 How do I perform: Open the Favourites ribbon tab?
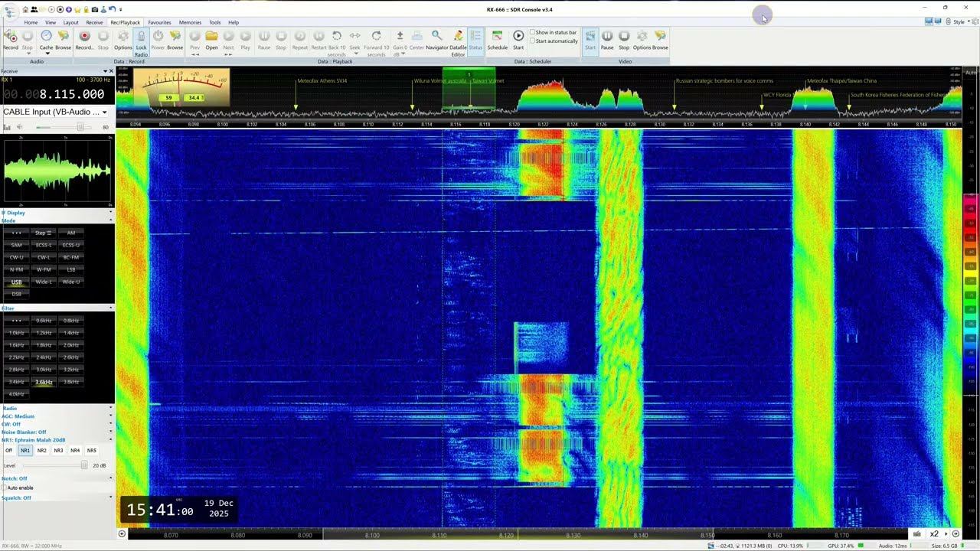pyautogui.click(x=159, y=22)
